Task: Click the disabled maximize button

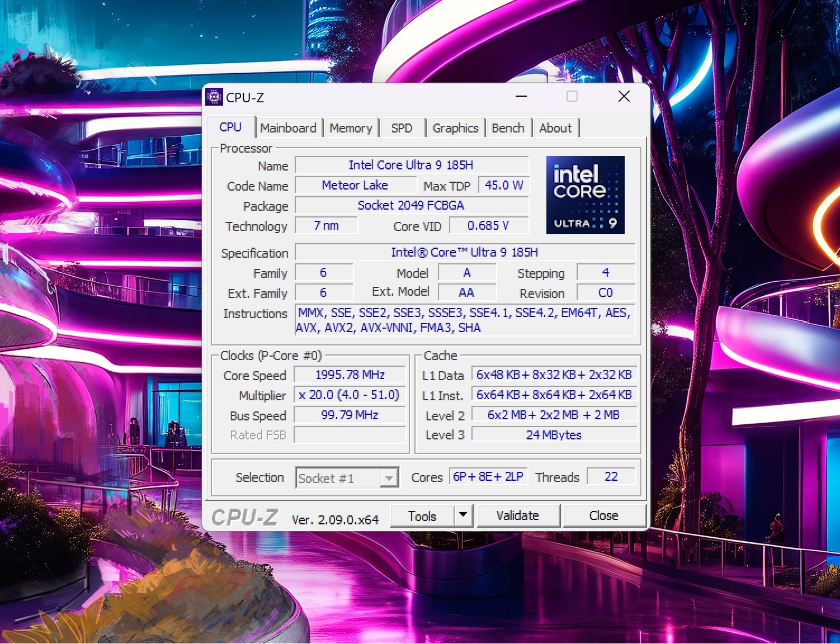Action: point(572,97)
